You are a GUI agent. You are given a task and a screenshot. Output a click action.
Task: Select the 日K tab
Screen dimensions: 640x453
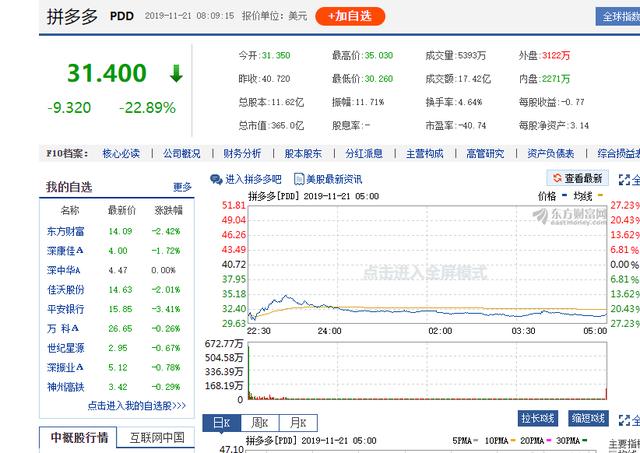click(222, 423)
